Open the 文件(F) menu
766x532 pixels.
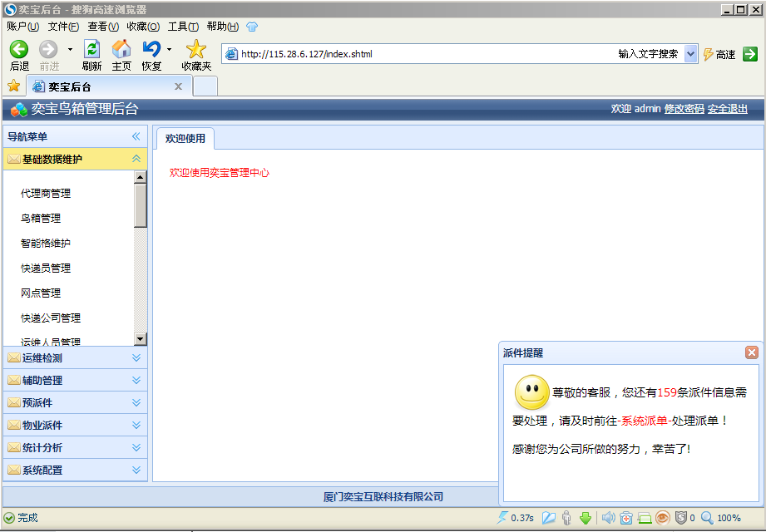point(63,27)
